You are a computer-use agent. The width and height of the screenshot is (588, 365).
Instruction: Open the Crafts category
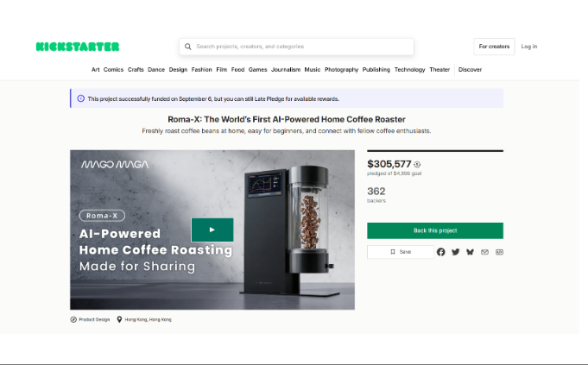pos(136,69)
